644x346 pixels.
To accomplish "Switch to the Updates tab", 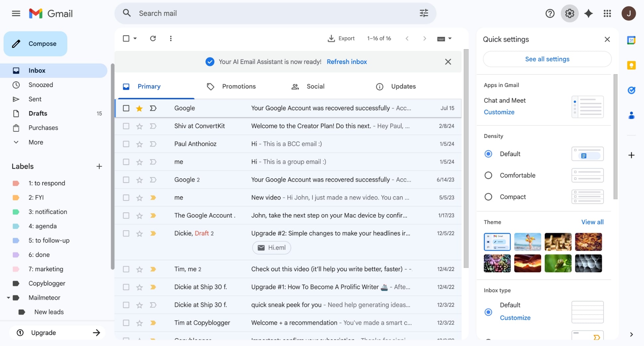I will coord(403,86).
